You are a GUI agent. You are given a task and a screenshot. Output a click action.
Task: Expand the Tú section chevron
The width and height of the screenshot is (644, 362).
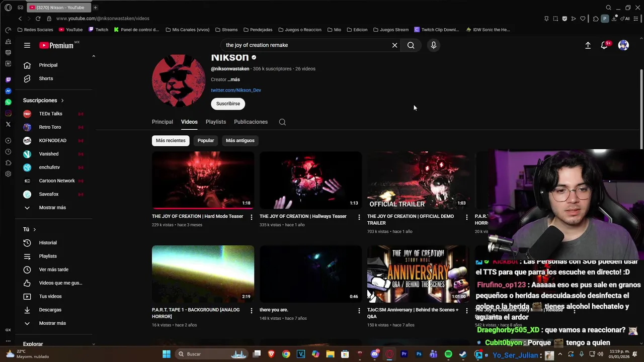point(34,229)
